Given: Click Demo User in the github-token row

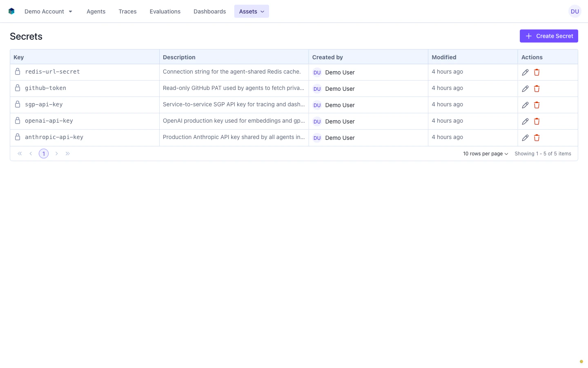Looking at the screenshot, I should [340, 89].
